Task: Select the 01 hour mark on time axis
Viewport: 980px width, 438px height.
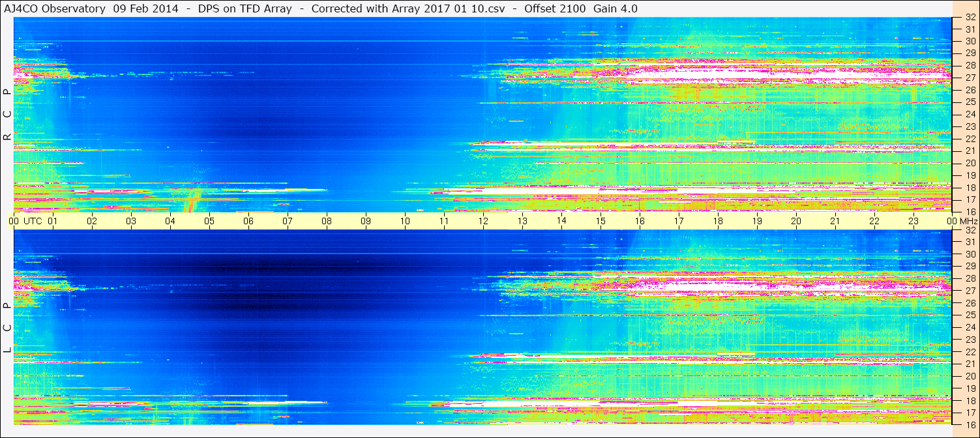Action: pyautogui.click(x=53, y=221)
